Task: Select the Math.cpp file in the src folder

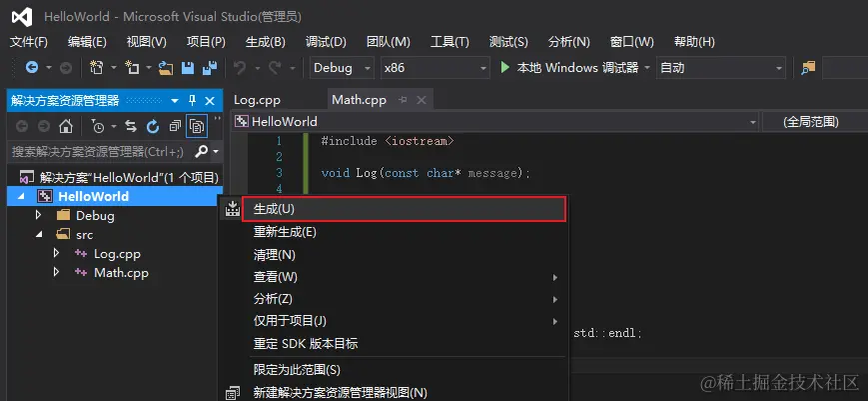Action: coord(121,273)
